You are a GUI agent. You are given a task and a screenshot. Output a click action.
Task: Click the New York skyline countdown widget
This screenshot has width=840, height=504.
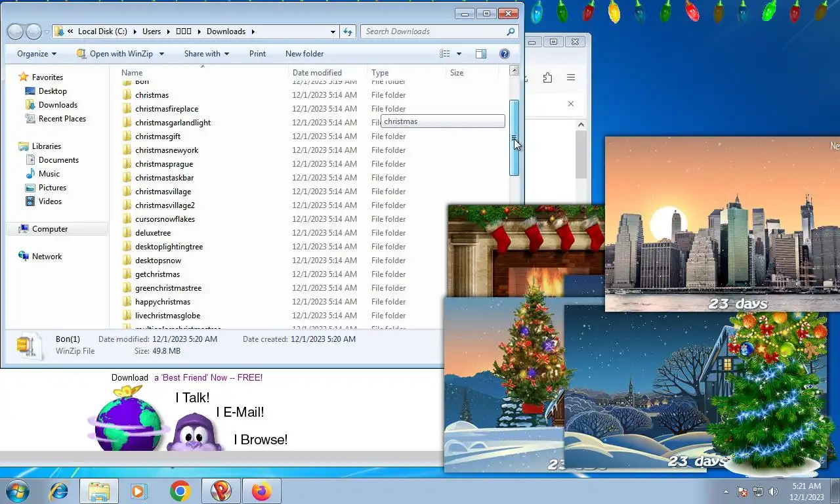pos(722,223)
